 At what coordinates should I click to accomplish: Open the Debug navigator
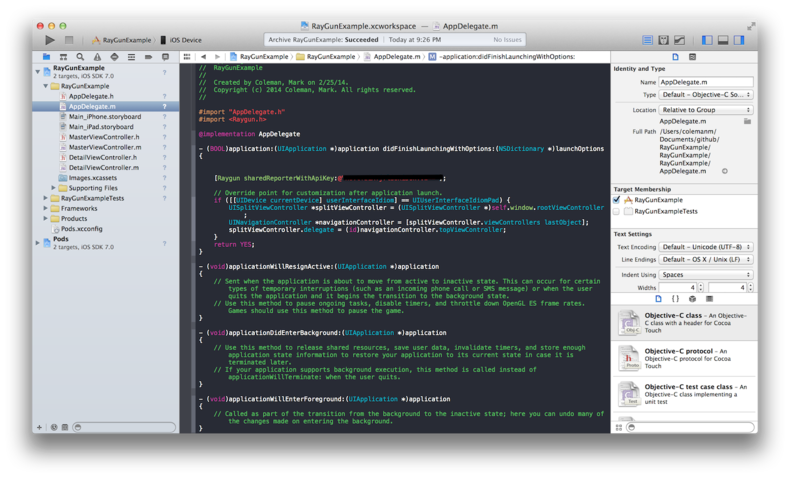[131, 57]
